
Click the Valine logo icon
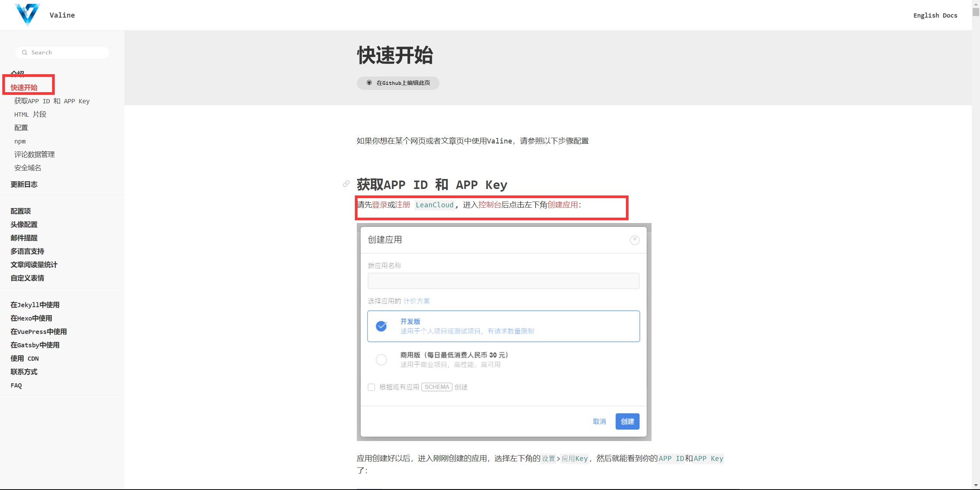click(27, 15)
